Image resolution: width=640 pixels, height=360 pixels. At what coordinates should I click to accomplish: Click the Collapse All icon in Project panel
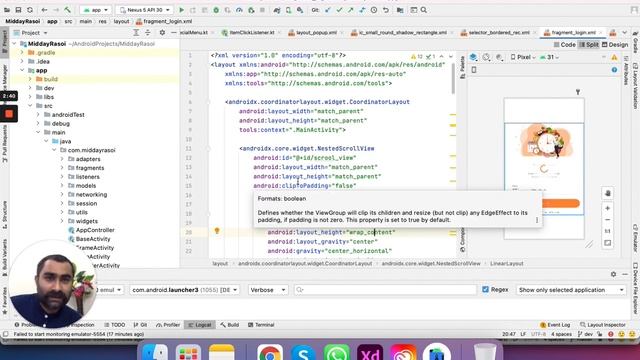(x=148, y=33)
